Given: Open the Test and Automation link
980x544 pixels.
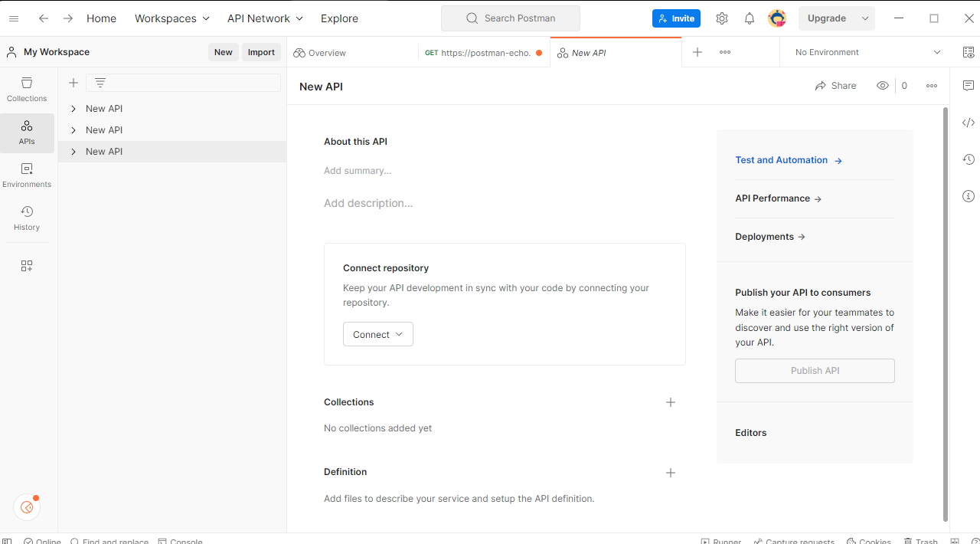Looking at the screenshot, I should [789, 160].
